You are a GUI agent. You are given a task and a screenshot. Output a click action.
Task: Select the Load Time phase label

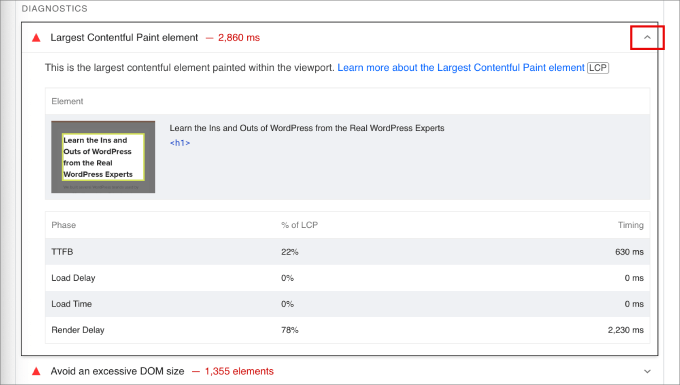coord(72,304)
